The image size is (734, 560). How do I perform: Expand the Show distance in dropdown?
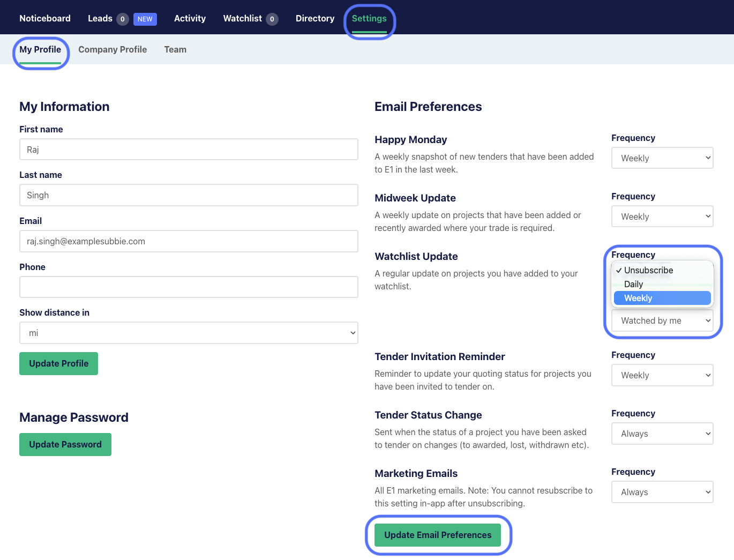point(189,333)
